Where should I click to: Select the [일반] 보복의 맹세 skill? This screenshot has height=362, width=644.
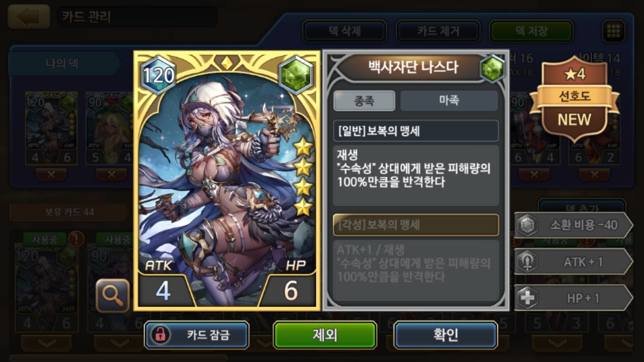point(416,131)
